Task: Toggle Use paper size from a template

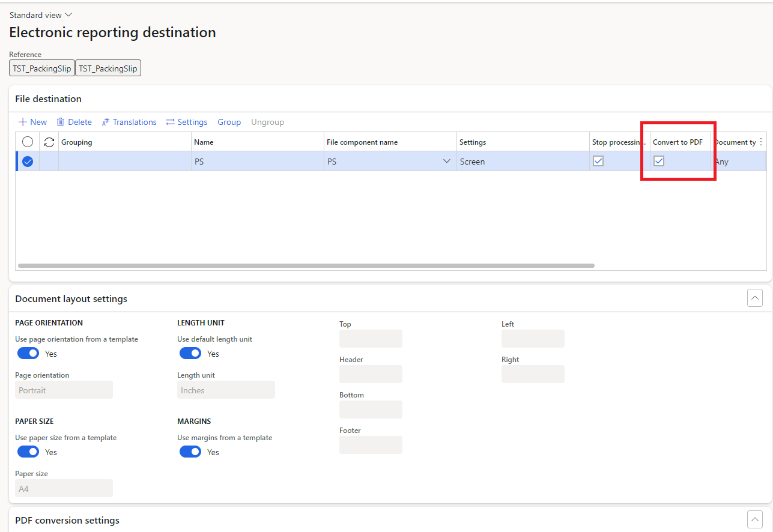Action: point(28,452)
